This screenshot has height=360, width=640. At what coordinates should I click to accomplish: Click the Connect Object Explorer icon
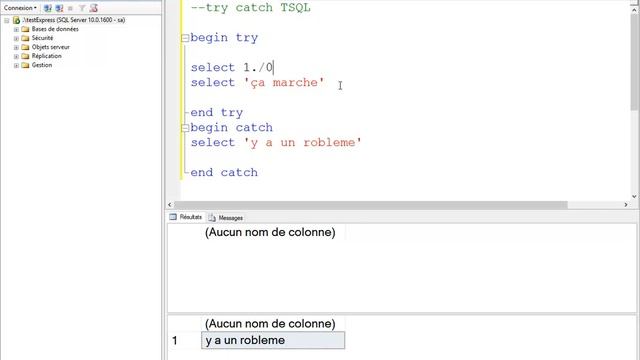click(x=48, y=8)
